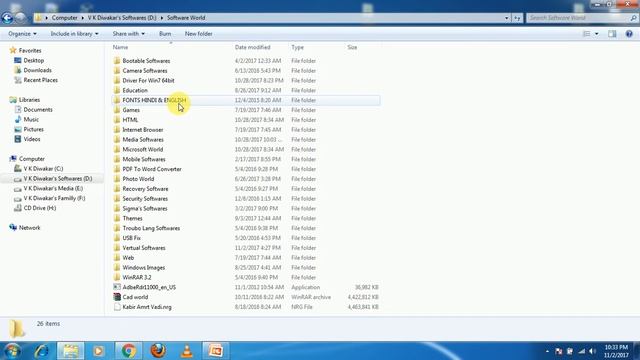
Task: Open the Pictures library
Action: click(x=33, y=129)
